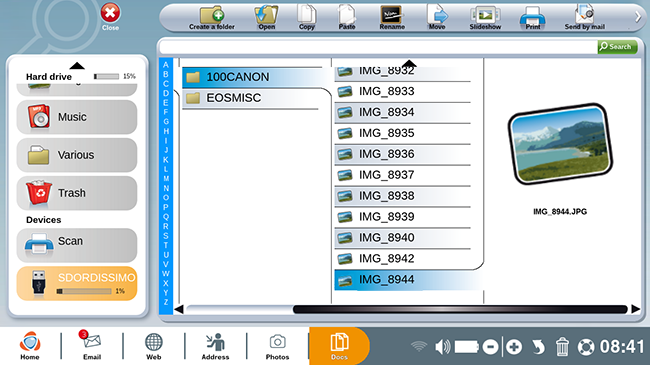Open Web in bottom bar
Image resolution: width=650 pixels, height=365 pixels.
pyautogui.click(x=153, y=346)
